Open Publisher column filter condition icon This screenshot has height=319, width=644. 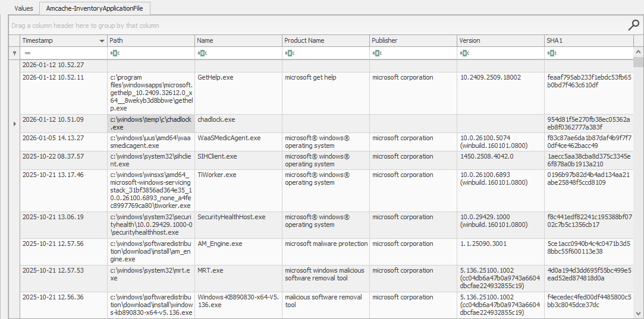point(376,53)
